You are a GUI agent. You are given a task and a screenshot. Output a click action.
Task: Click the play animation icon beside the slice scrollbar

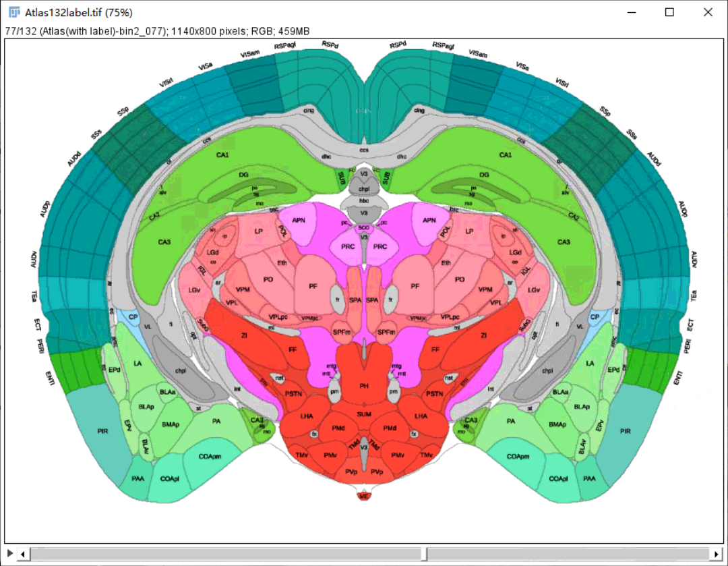point(9,553)
